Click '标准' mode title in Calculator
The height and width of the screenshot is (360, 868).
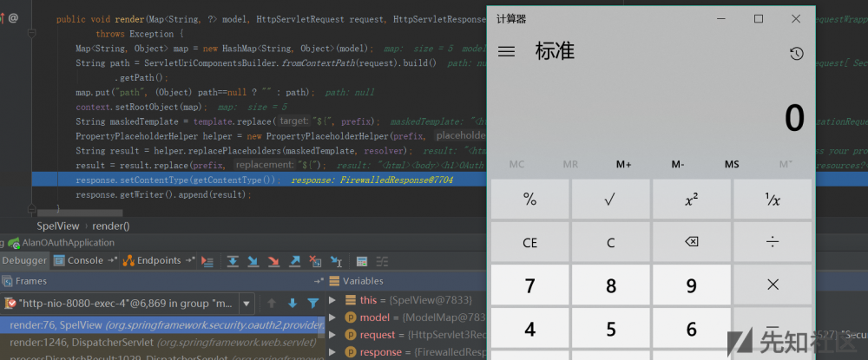point(556,51)
